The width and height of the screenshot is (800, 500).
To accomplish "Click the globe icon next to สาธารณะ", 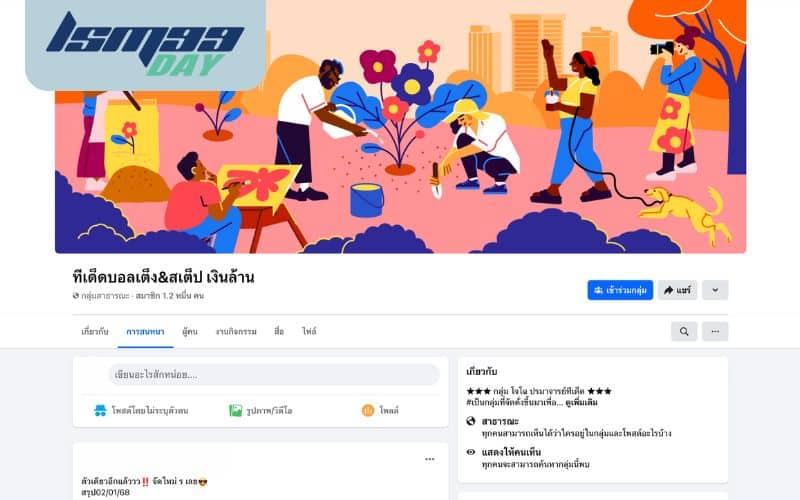I will point(471,421).
